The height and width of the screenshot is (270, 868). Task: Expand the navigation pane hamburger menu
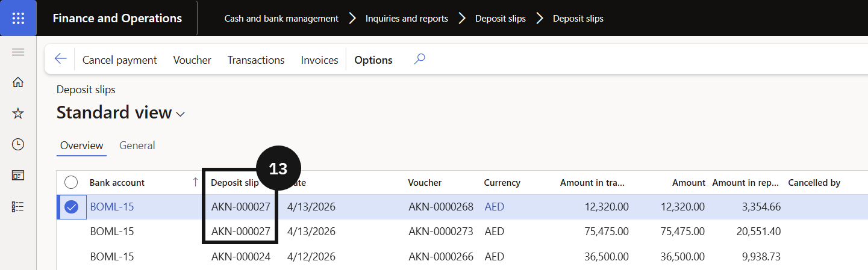(18, 52)
